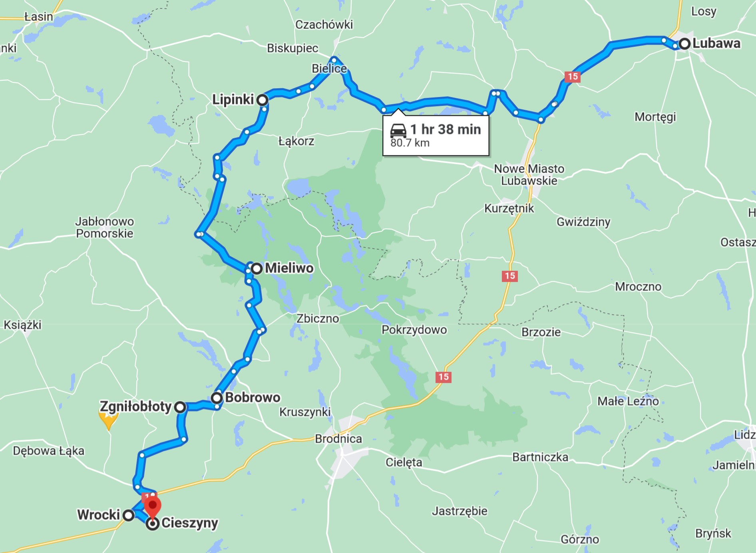Click the Cieszyny destination waypoint circle

point(153,524)
